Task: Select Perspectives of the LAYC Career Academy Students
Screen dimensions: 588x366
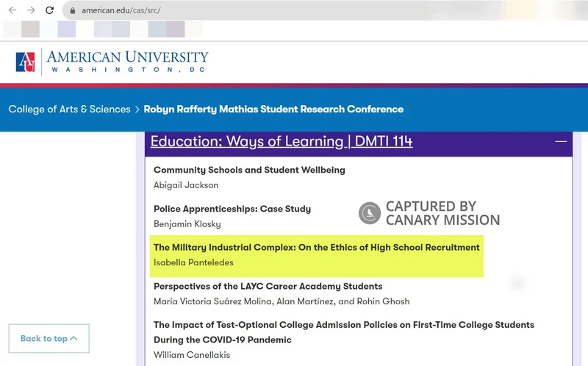Action: tap(268, 286)
